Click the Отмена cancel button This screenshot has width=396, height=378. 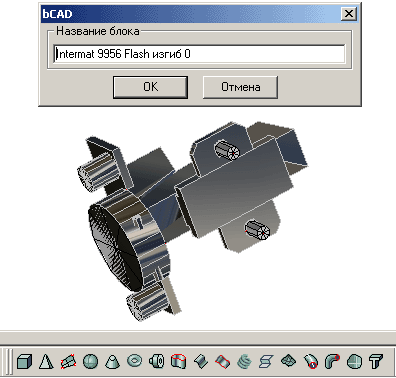[240, 87]
